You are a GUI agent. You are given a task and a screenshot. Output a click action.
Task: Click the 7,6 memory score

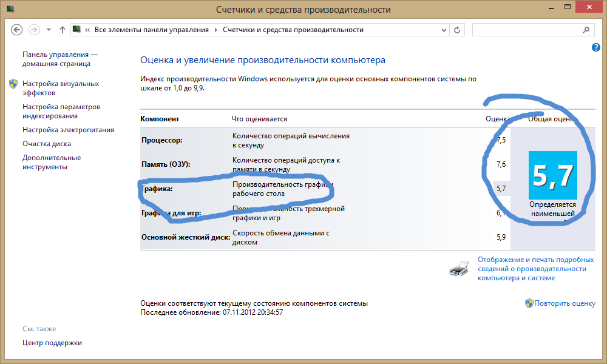(x=501, y=164)
